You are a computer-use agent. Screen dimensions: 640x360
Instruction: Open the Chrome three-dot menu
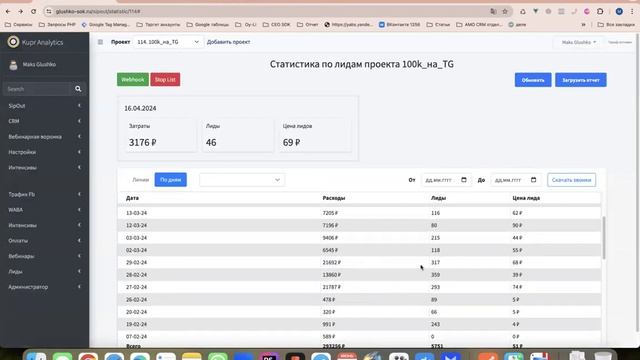632,11
